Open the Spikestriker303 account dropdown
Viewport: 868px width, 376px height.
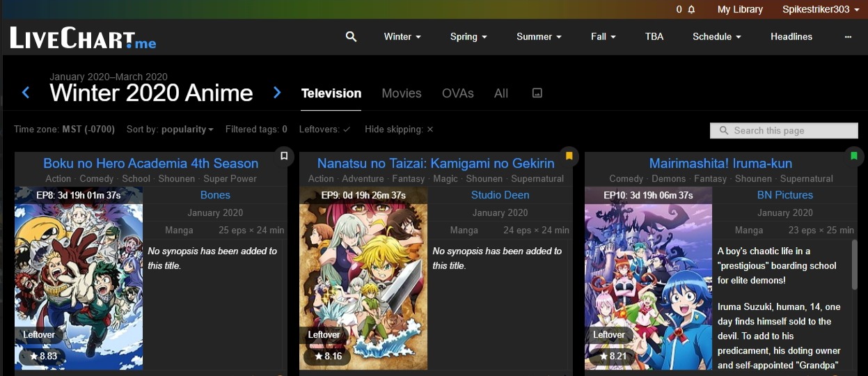(x=820, y=10)
